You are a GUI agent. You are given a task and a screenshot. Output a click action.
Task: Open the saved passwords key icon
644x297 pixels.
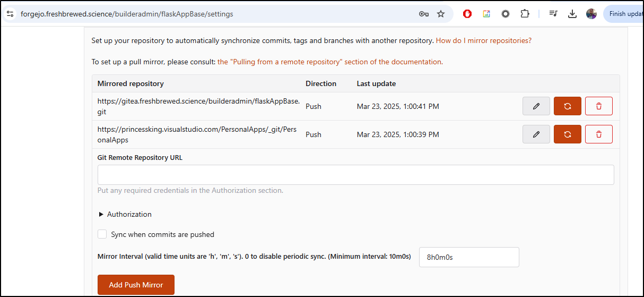[x=423, y=14]
